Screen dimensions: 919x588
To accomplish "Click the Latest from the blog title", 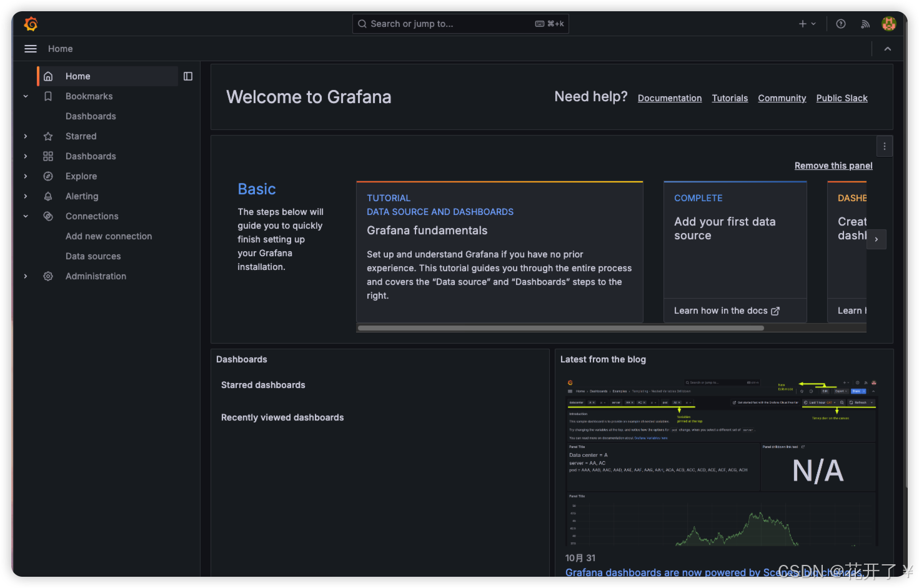I will tap(603, 359).
